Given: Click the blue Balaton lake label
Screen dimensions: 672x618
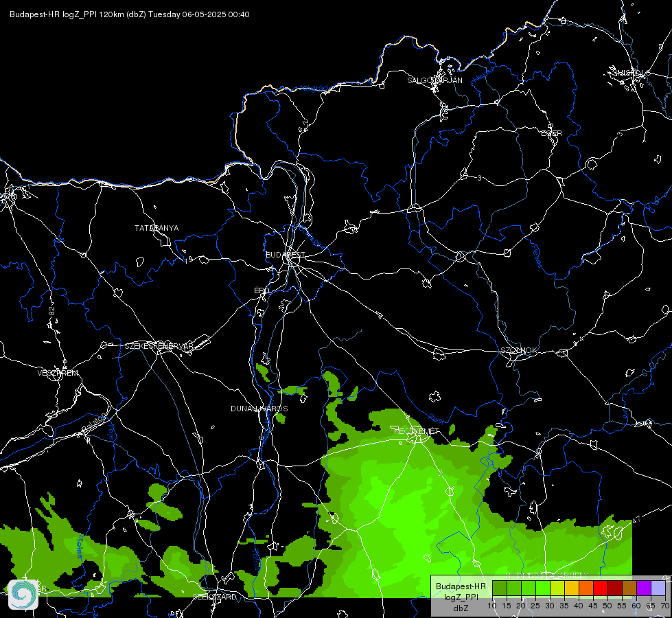Looking at the screenshot, I should [x=93, y=423].
